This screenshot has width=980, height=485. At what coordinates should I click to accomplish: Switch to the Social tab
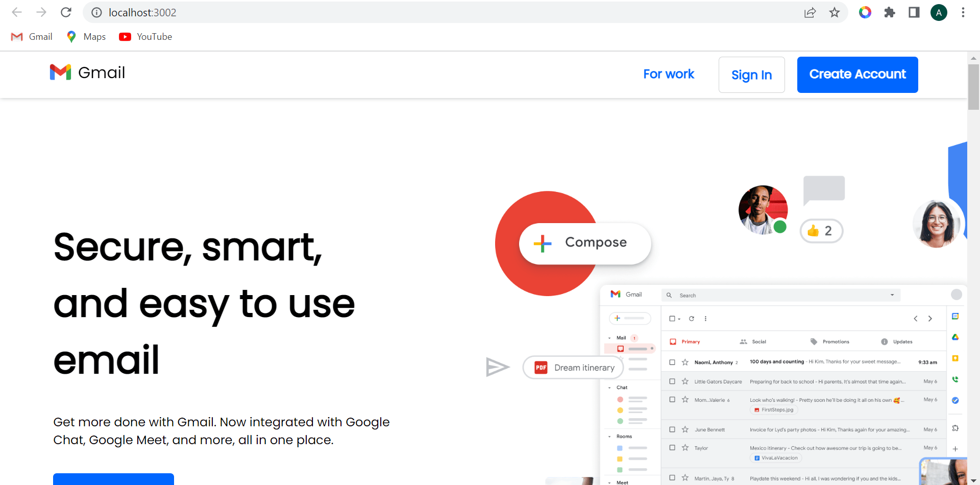click(753, 342)
